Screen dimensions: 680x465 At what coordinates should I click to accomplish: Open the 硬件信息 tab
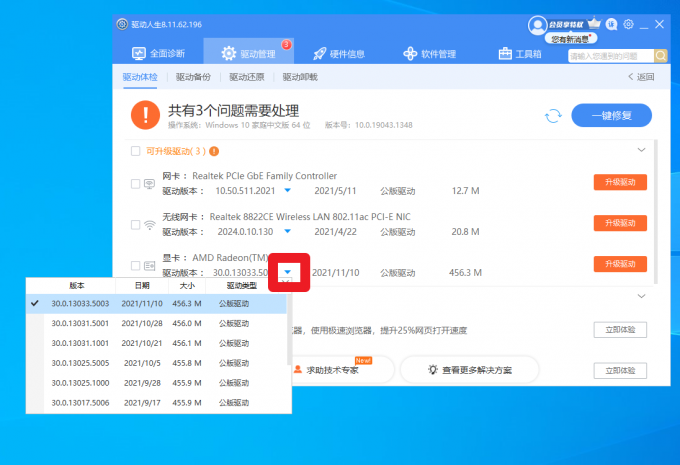tap(339, 54)
